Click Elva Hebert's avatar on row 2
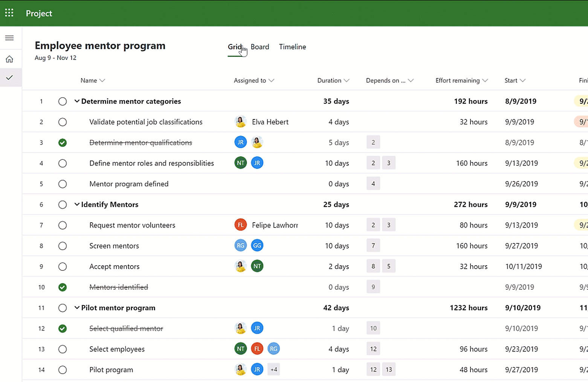Image resolution: width=588 pixels, height=382 pixels. pos(240,121)
